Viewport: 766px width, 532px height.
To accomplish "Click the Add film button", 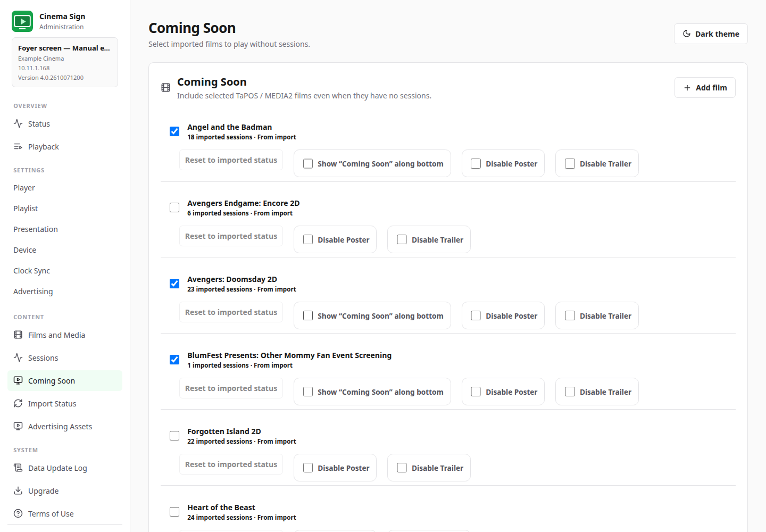I will [705, 88].
